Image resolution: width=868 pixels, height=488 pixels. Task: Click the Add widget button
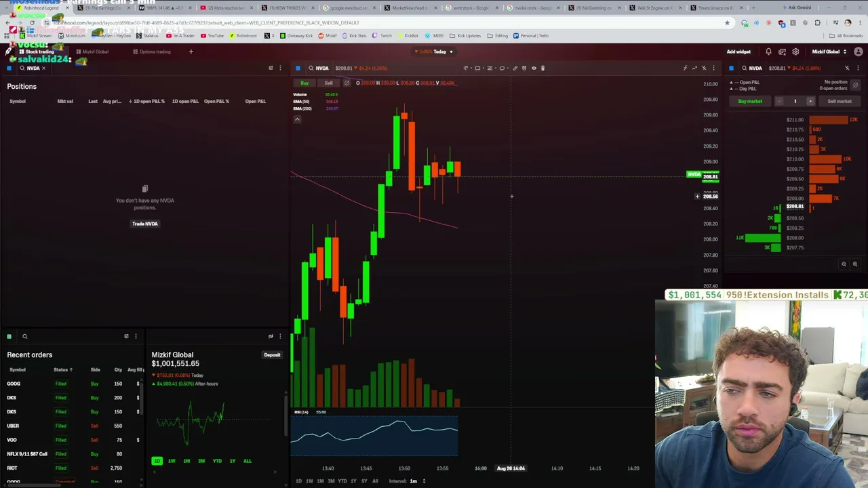tap(738, 52)
